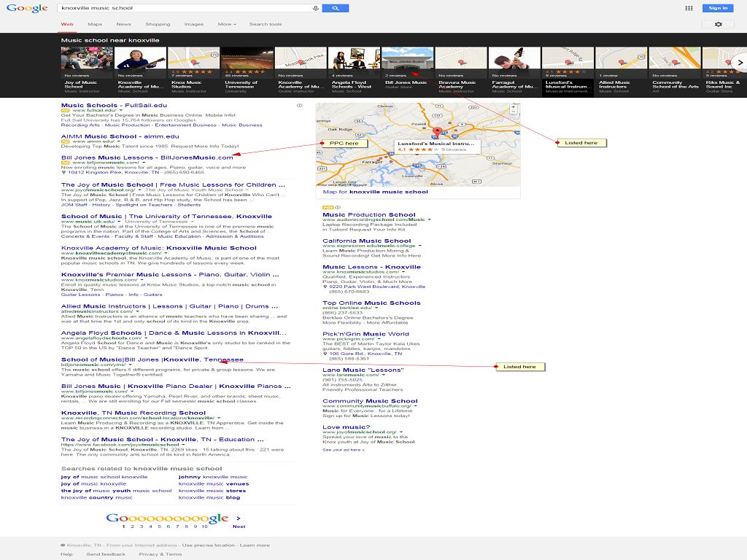Open dropdown arrow beside angelafloydschools.com URL
The width and height of the screenshot is (747, 560).
click(146, 338)
